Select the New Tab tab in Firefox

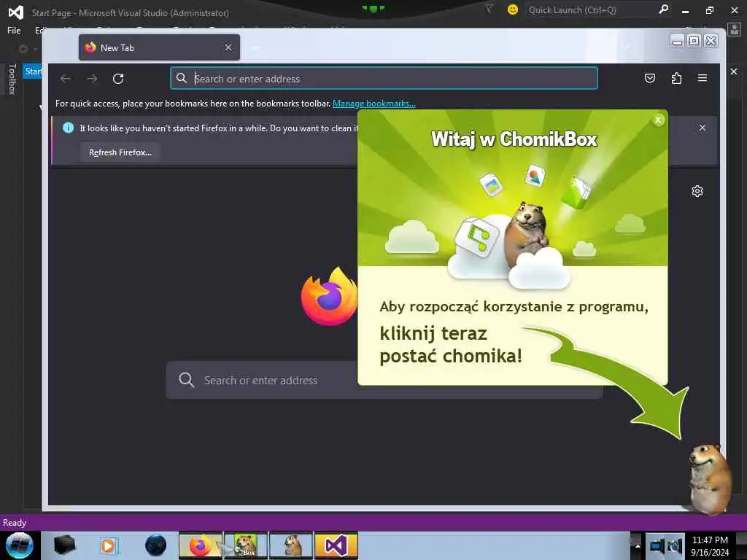point(159,47)
